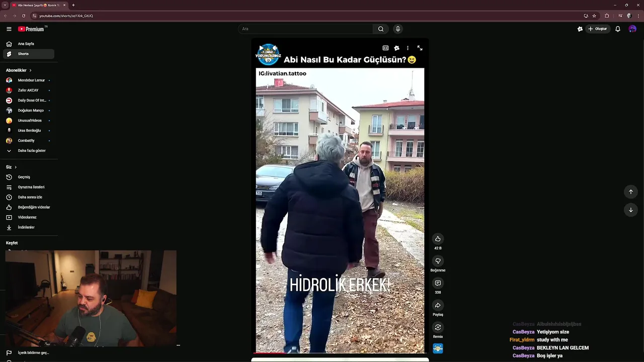
Task: Share the short with Paylaş icon
Action: (438, 305)
